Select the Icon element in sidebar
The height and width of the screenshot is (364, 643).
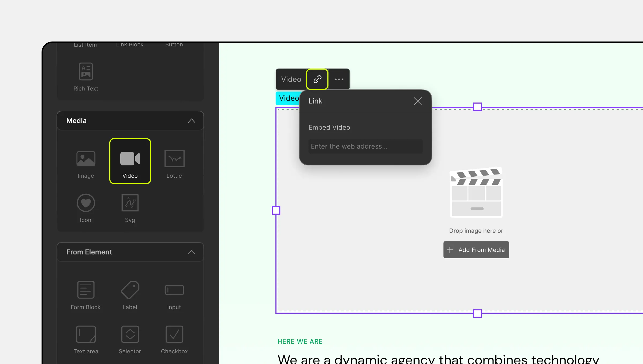pyautogui.click(x=86, y=207)
